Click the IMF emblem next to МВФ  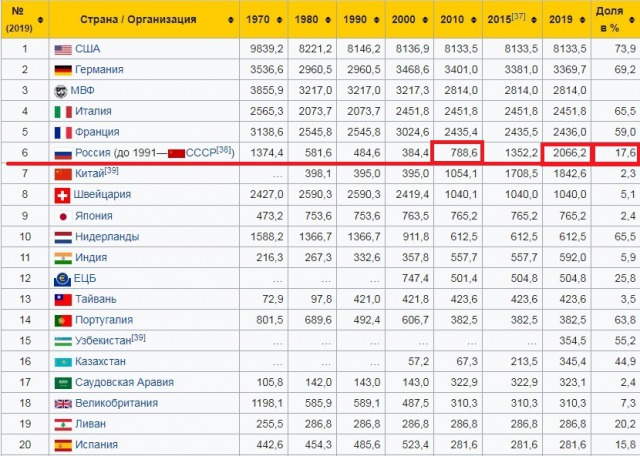pos(63,90)
